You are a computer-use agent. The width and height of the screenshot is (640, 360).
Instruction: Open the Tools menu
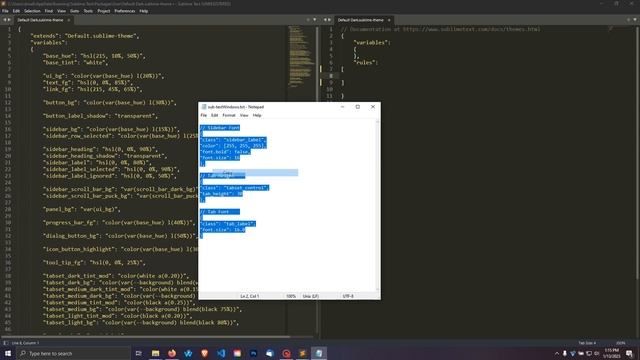tap(88, 11)
